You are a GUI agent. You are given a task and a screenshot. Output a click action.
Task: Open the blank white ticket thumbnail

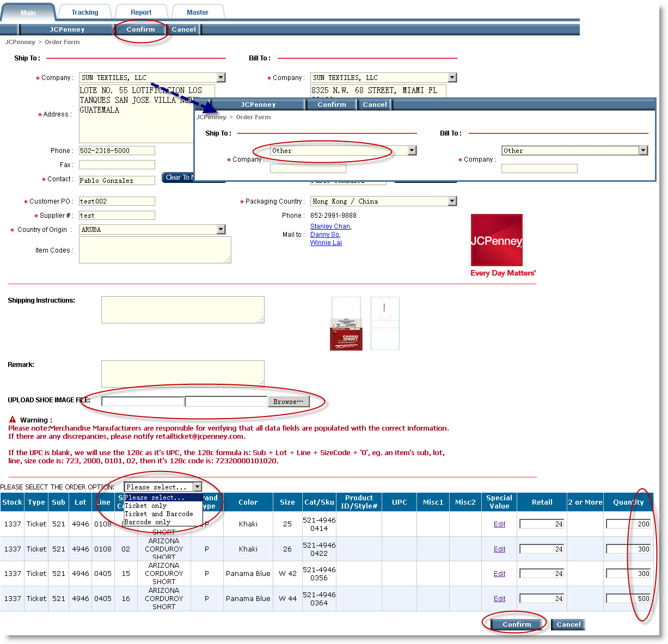click(385, 323)
